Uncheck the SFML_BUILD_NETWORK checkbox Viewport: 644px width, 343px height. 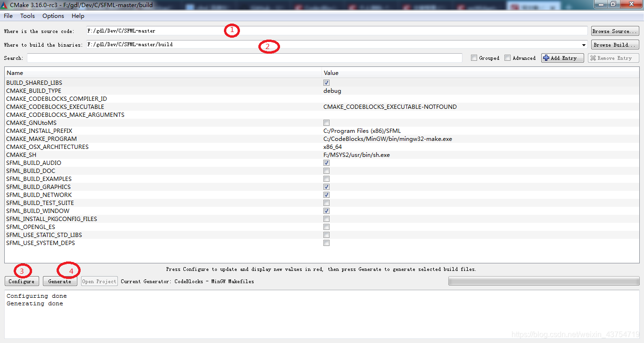click(326, 195)
